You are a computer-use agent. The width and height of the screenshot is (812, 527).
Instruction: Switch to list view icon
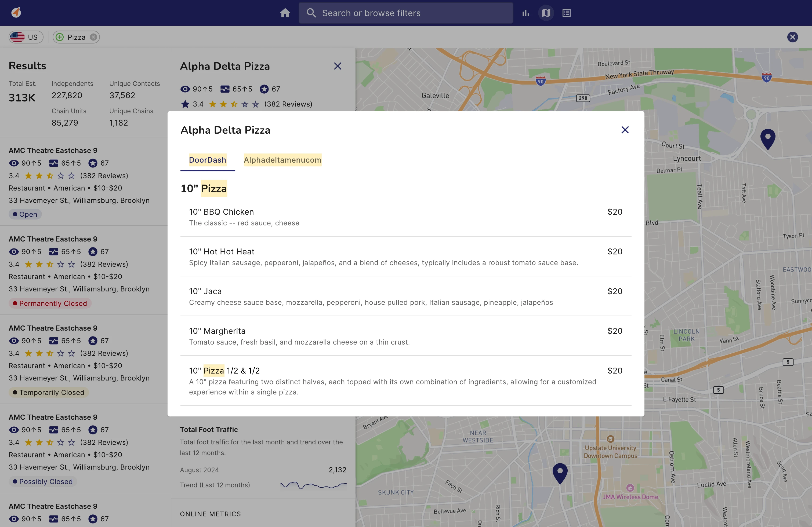566,13
